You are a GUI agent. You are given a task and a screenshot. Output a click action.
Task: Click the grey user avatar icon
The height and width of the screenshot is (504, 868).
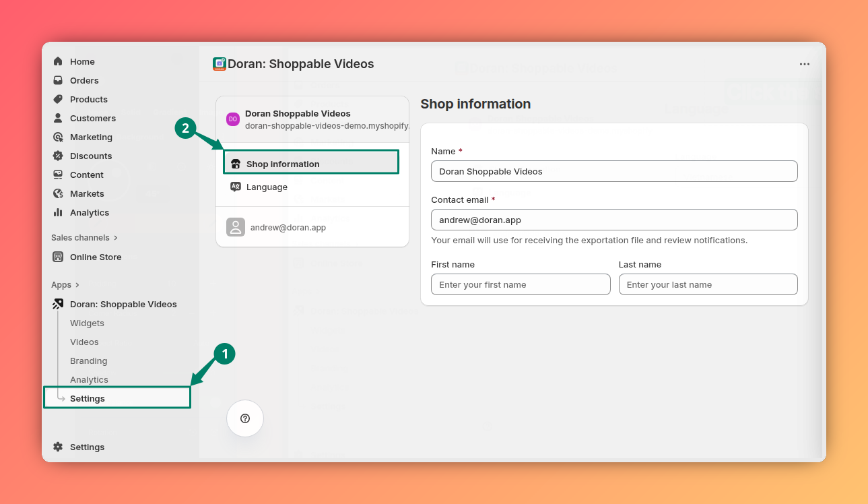coord(236,227)
